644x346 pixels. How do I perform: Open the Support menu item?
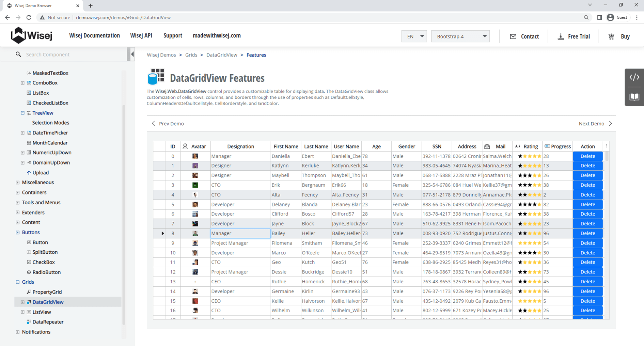[x=173, y=35]
